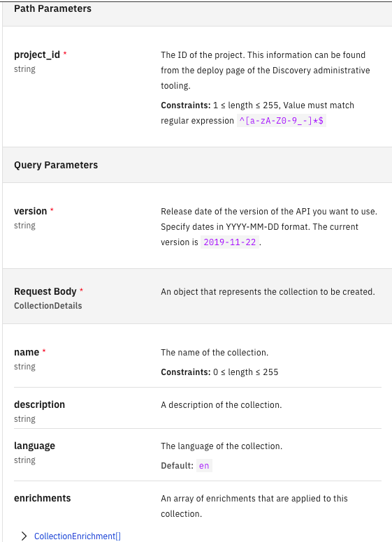Click the red asterisk beside Request Body

click(x=81, y=290)
